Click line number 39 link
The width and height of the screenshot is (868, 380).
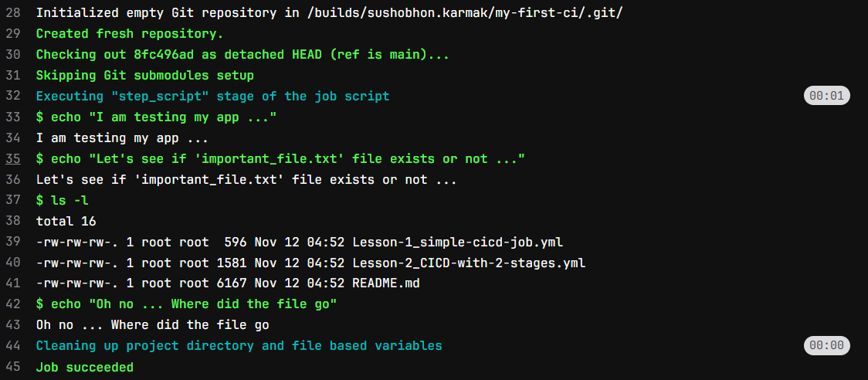point(13,243)
